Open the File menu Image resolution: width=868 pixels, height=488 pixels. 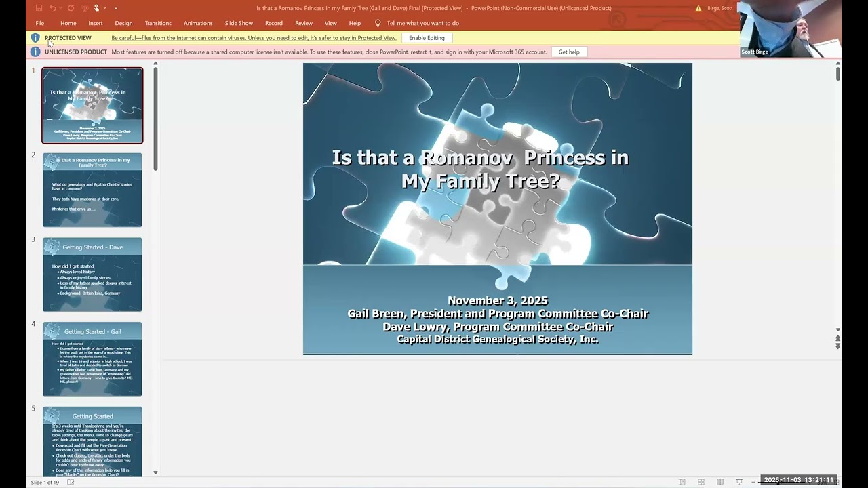[x=40, y=23]
